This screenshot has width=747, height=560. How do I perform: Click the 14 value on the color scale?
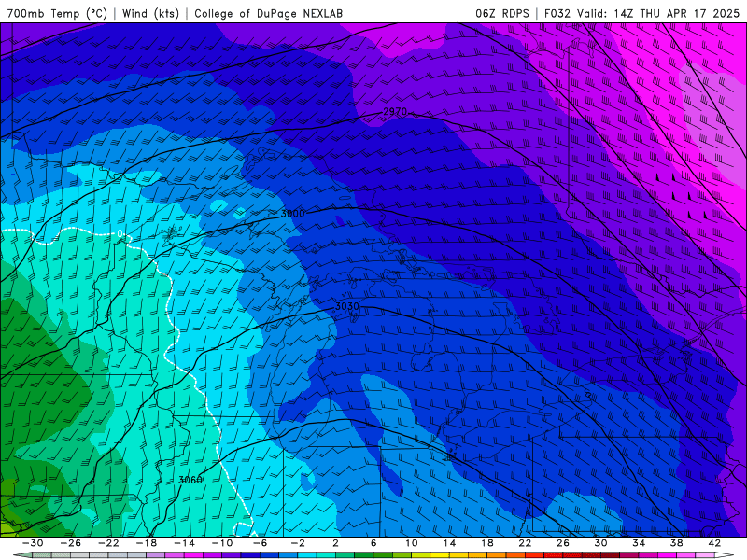coord(449,543)
